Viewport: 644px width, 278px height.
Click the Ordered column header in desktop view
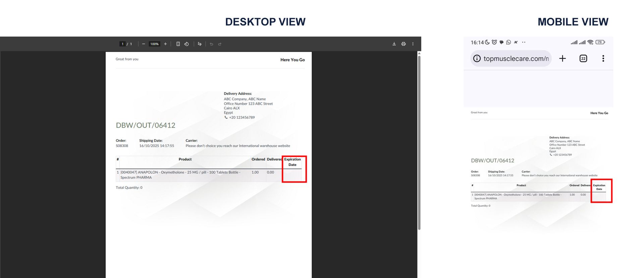click(x=258, y=159)
